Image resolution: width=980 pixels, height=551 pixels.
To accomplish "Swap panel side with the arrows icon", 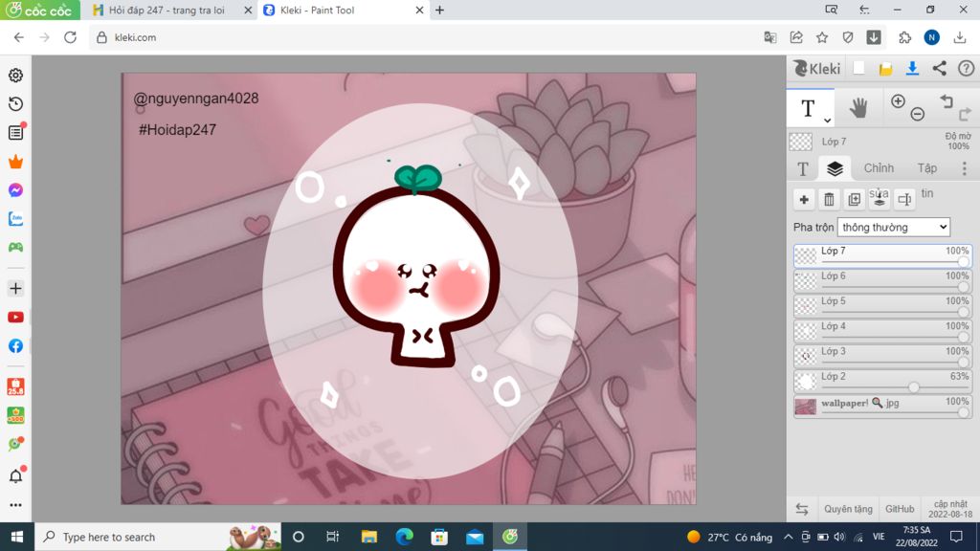I will pyautogui.click(x=802, y=509).
